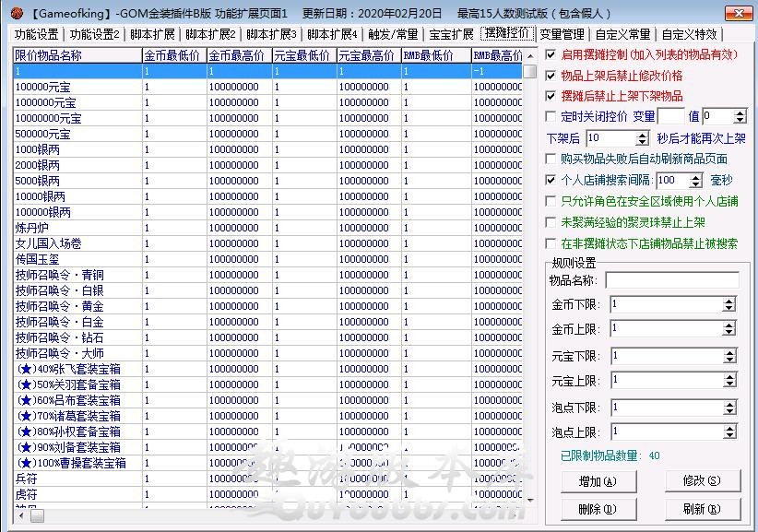Click the 变量 input field
The height and width of the screenshot is (532, 758).
(x=671, y=116)
